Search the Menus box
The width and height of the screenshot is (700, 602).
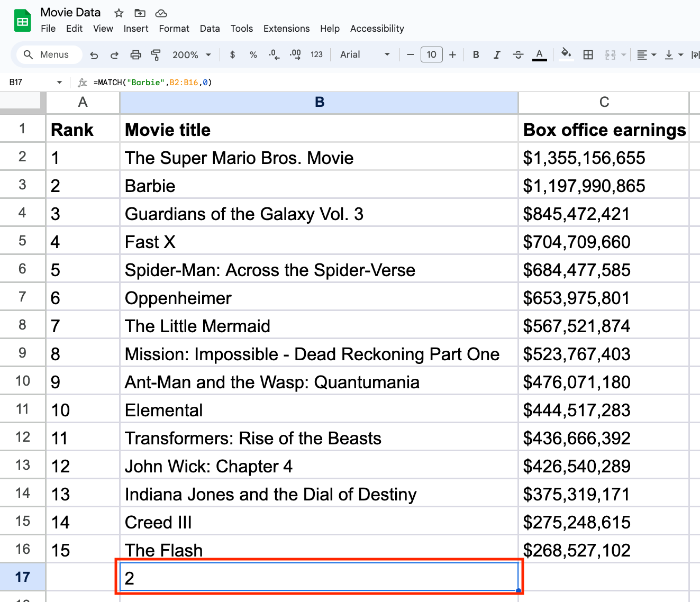pos(49,54)
